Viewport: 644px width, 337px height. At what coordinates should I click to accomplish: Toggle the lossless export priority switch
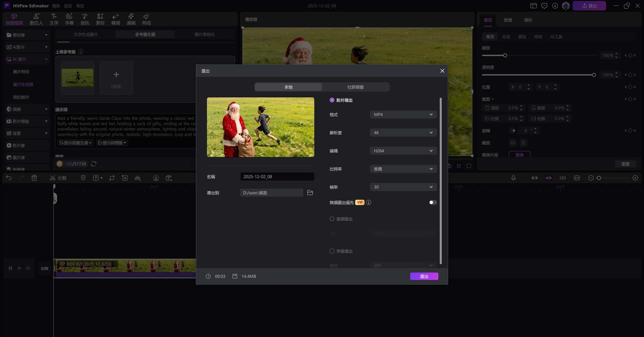coord(433,202)
